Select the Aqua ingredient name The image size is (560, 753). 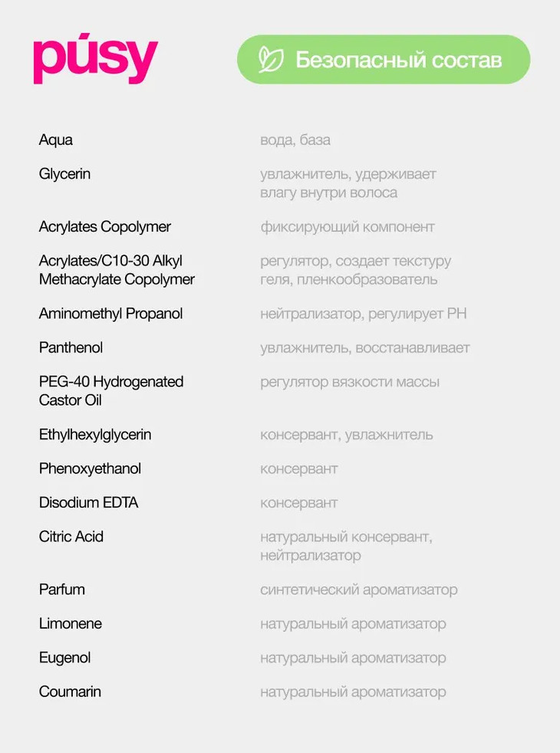point(56,140)
